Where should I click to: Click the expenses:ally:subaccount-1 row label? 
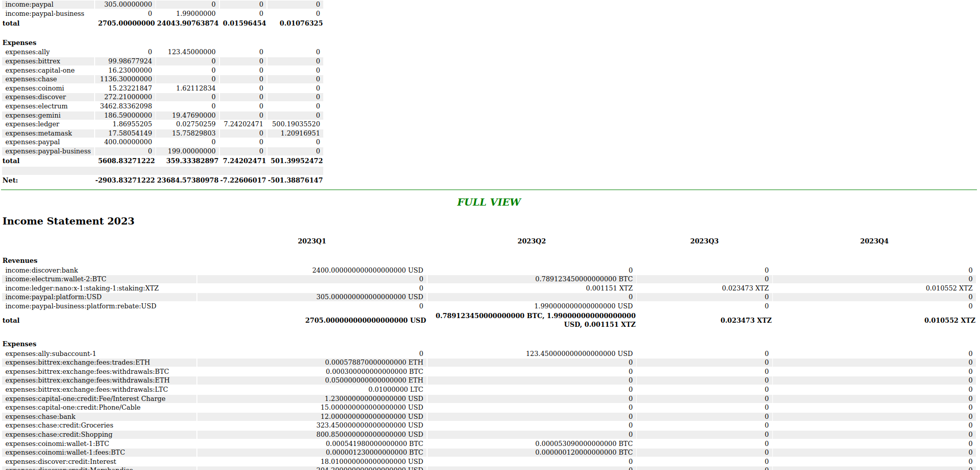pyautogui.click(x=51, y=353)
